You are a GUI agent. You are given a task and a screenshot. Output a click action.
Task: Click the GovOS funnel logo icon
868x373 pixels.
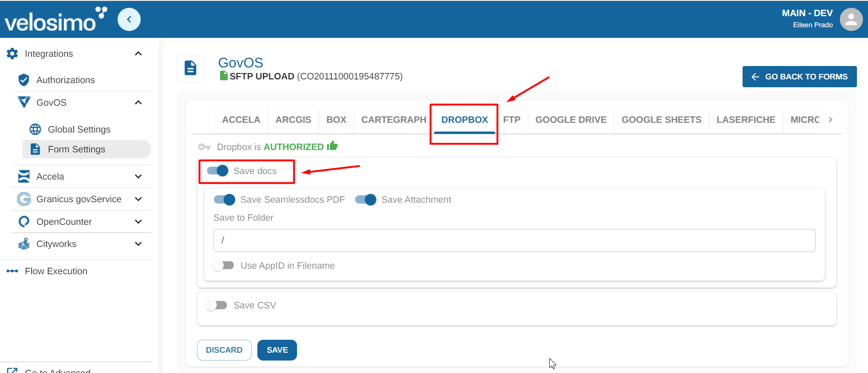[24, 102]
